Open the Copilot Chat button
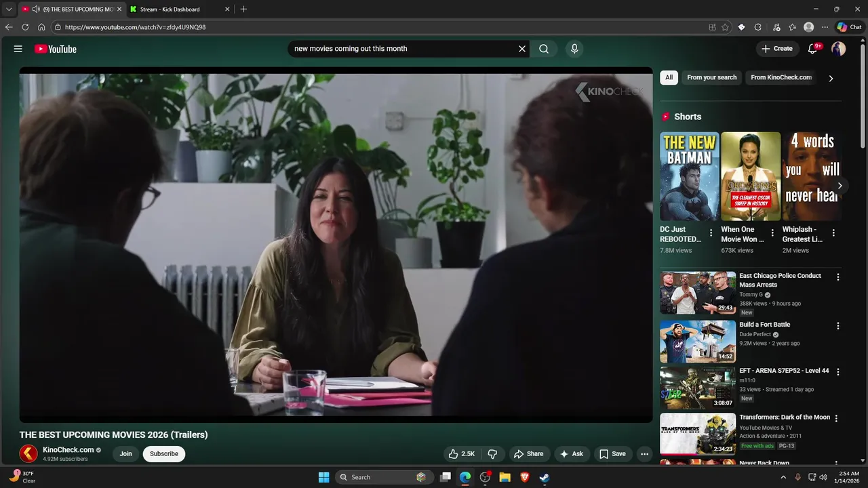This screenshot has height=488, width=868. 850,27
